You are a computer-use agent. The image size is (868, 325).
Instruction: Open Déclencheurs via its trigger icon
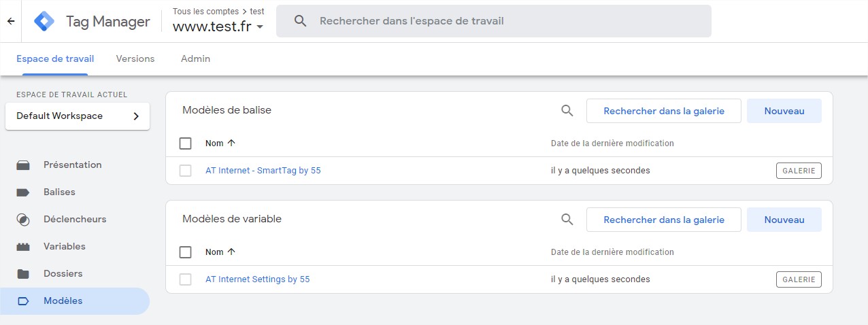pyautogui.click(x=23, y=220)
